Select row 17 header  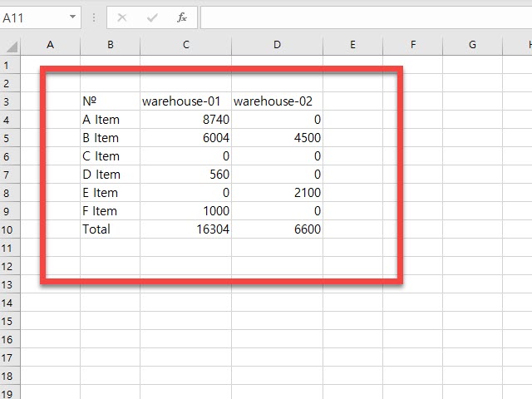tap(10, 358)
